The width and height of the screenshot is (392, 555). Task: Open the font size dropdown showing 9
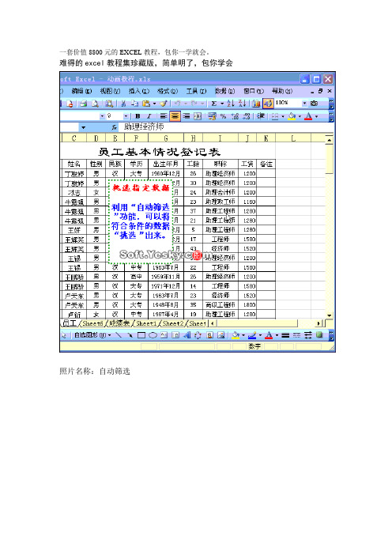[126, 116]
